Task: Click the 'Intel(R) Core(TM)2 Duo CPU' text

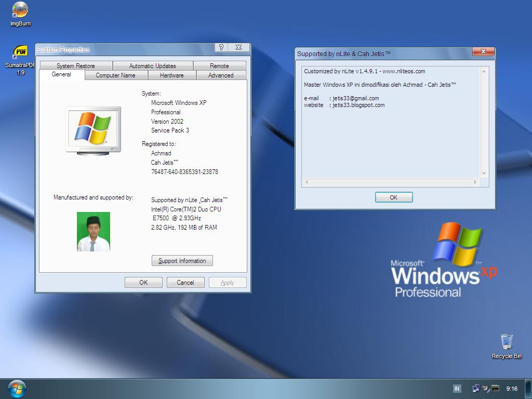Action: 186,209
